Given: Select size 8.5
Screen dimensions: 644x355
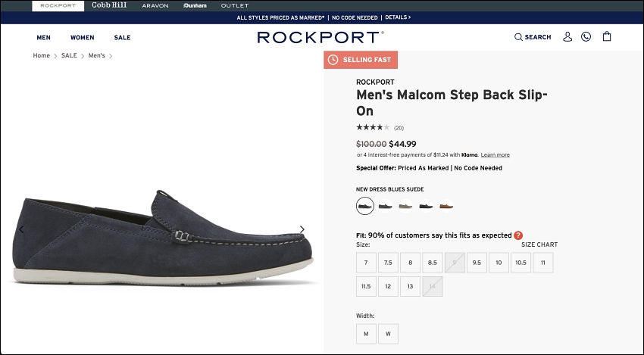Looking at the screenshot, I should (433, 263).
